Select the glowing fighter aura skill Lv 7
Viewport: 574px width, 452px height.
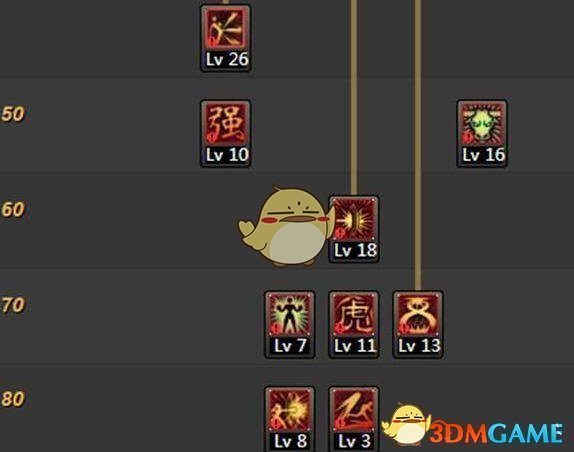coord(290,325)
